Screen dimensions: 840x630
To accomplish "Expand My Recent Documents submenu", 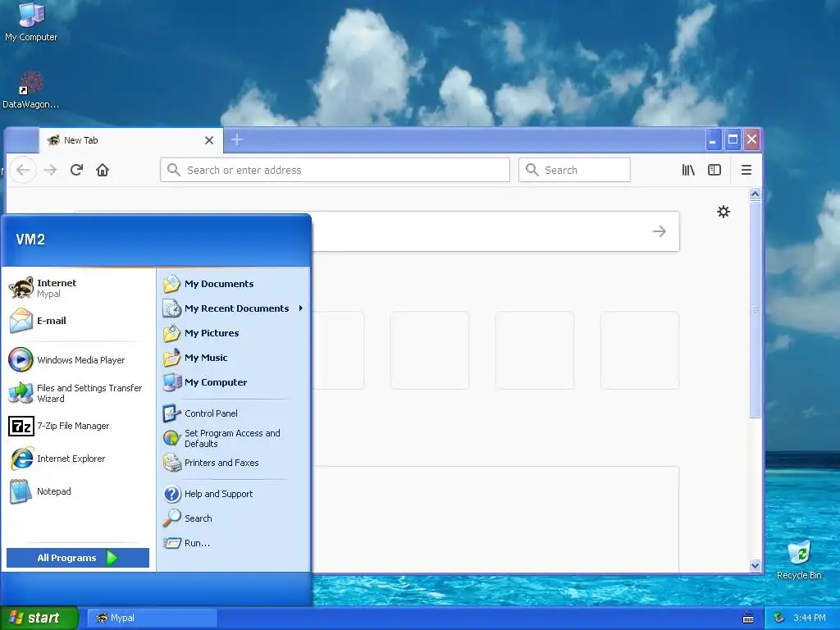I will pyautogui.click(x=234, y=308).
